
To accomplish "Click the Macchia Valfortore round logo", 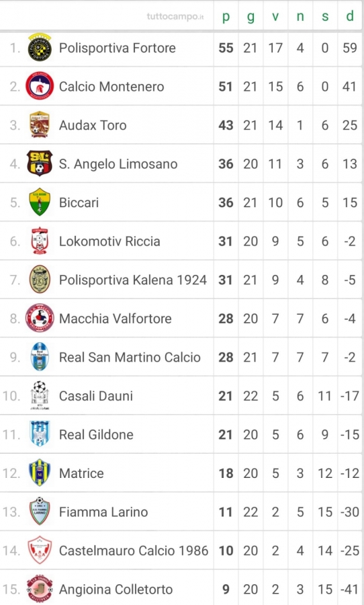I will [x=40, y=319].
